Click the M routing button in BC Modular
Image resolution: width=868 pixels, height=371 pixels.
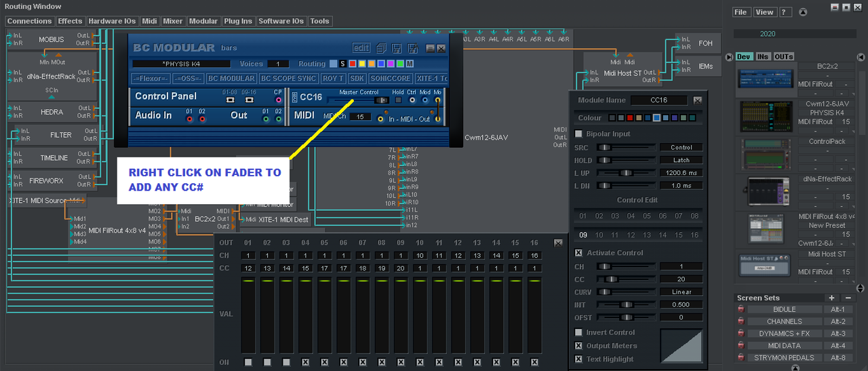[410, 64]
